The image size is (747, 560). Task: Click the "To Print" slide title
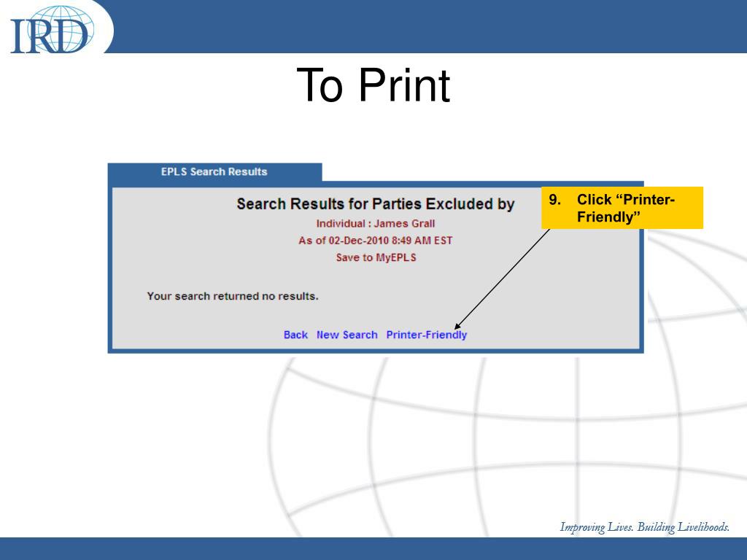click(373, 85)
